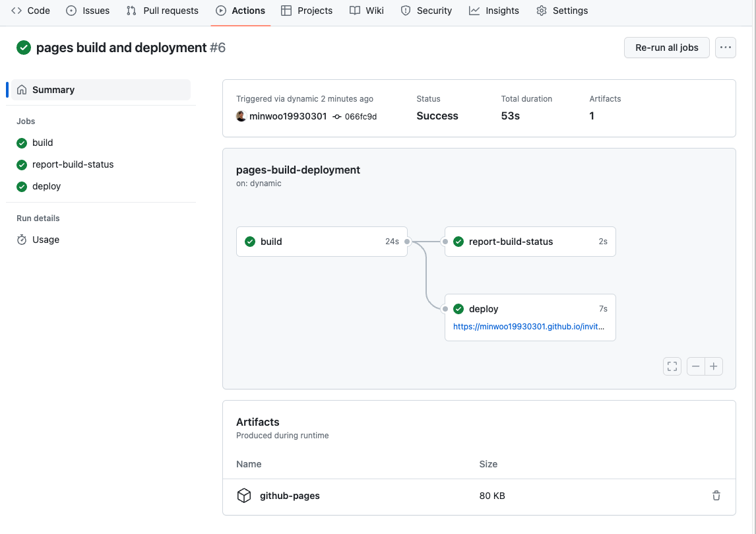Click the Pull requests icon

(x=131, y=11)
